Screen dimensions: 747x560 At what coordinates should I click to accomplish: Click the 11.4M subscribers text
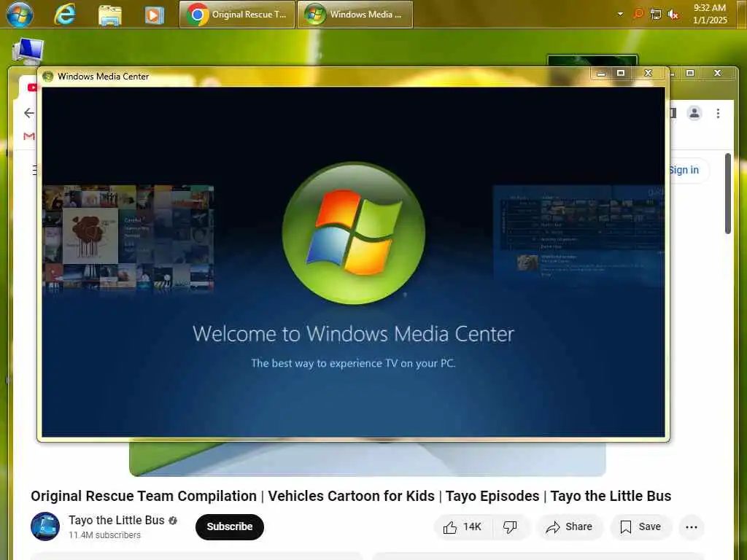[x=105, y=534]
